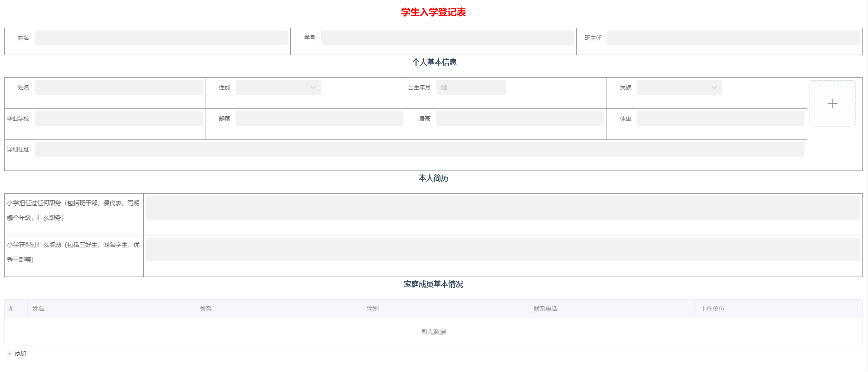The height and width of the screenshot is (372, 868).
Task: Click into the 班主任 text field
Action: 733,38
